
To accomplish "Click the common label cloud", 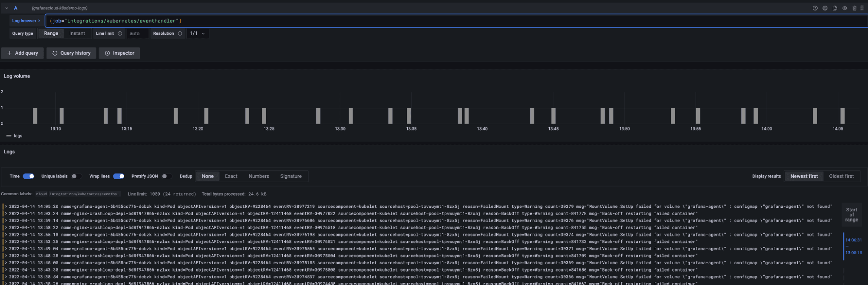I will click(x=41, y=194).
